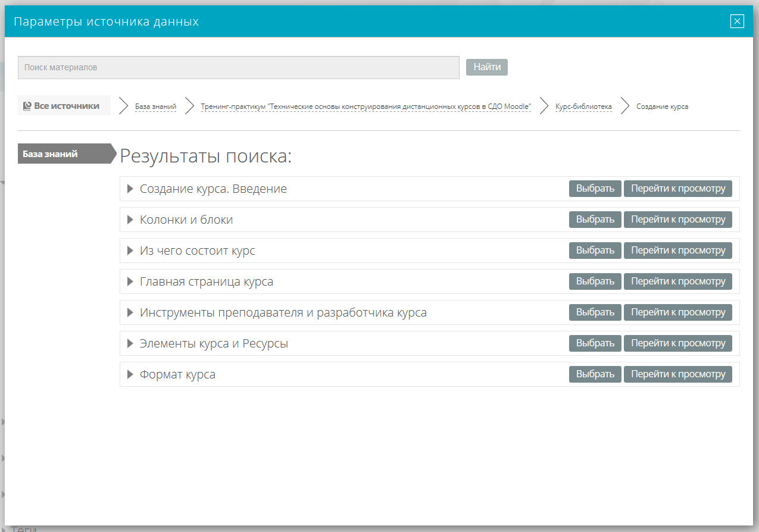Expand the «Создание курса. Введение» result
This screenshot has height=532, width=759.
pyautogui.click(x=130, y=189)
